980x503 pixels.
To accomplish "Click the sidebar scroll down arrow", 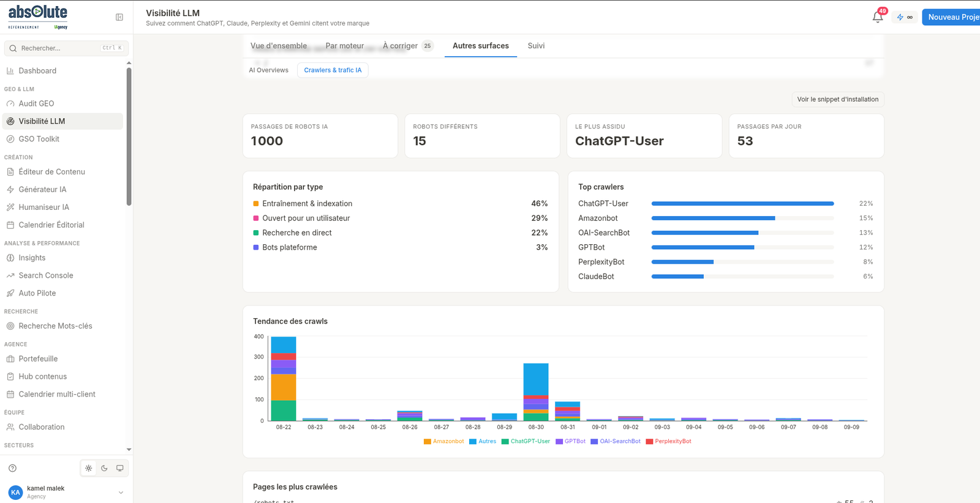I will (x=129, y=449).
